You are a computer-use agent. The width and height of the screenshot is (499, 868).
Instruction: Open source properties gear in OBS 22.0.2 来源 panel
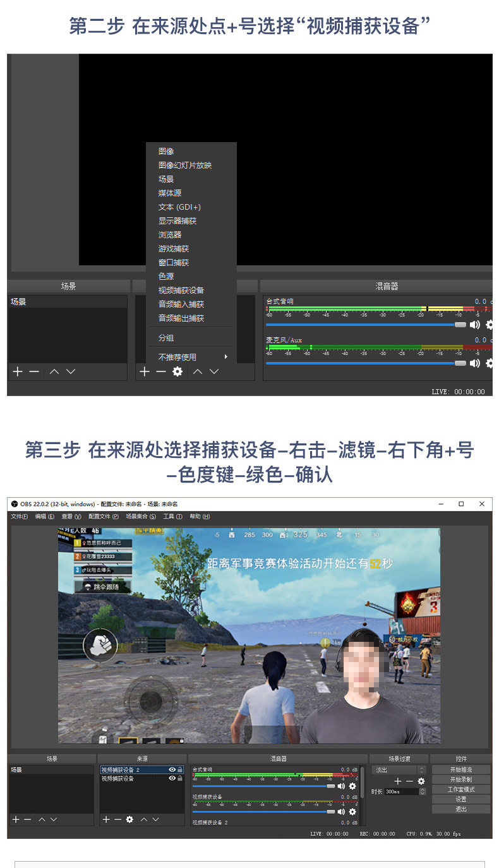coord(129,819)
